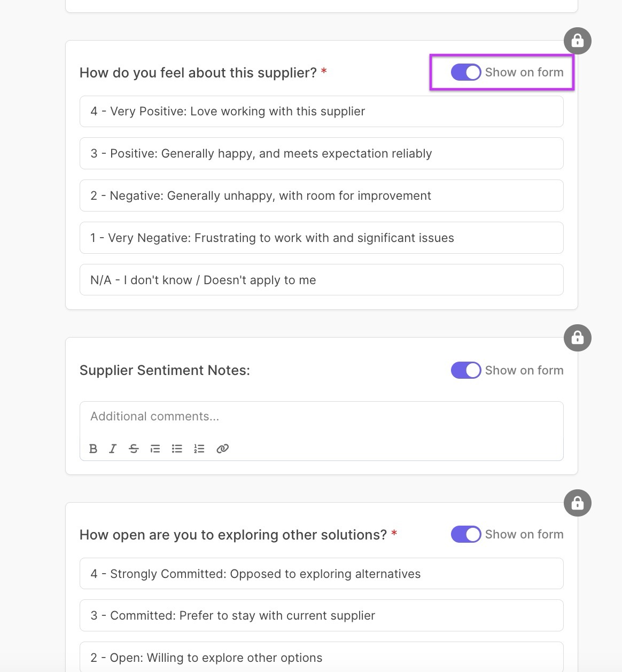Toggle Show on form for supplier feeling question
The height and width of the screenshot is (672, 622).
pos(466,72)
